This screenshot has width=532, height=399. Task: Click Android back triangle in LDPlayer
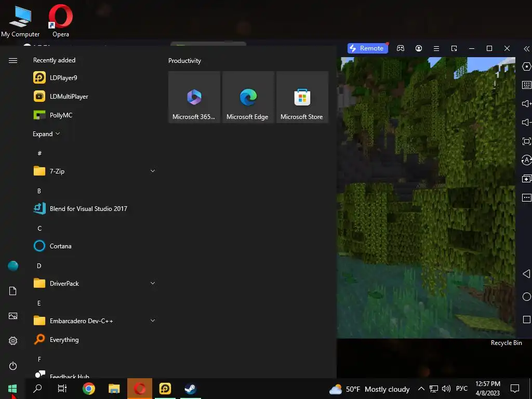point(526,274)
